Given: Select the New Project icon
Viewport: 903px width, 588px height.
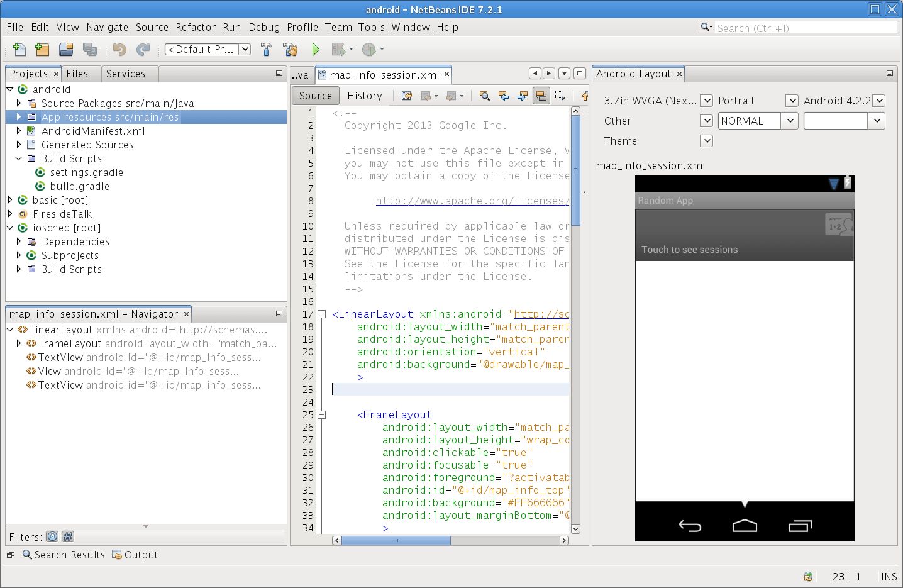Looking at the screenshot, I should [x=42, y=49].
